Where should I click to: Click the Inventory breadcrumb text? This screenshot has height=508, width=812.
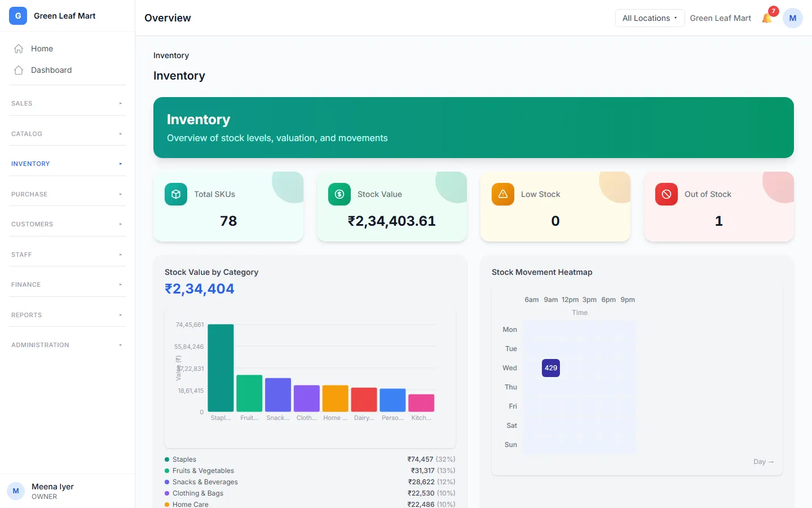click(x=171, y=55)
